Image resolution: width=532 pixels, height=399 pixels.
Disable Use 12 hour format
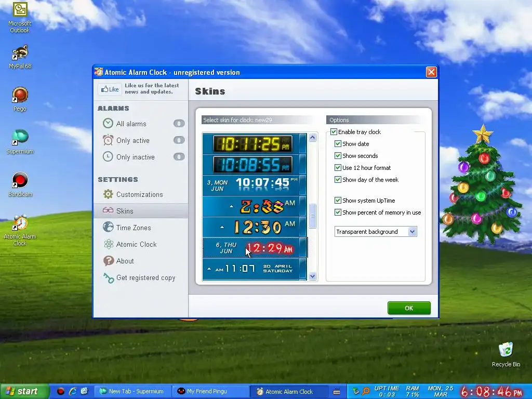tap(338, 167)
